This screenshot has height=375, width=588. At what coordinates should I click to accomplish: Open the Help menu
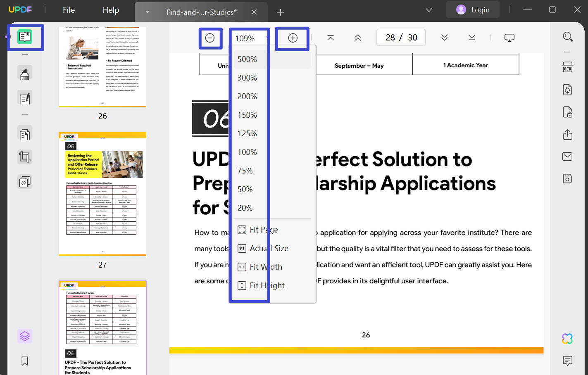110,10
